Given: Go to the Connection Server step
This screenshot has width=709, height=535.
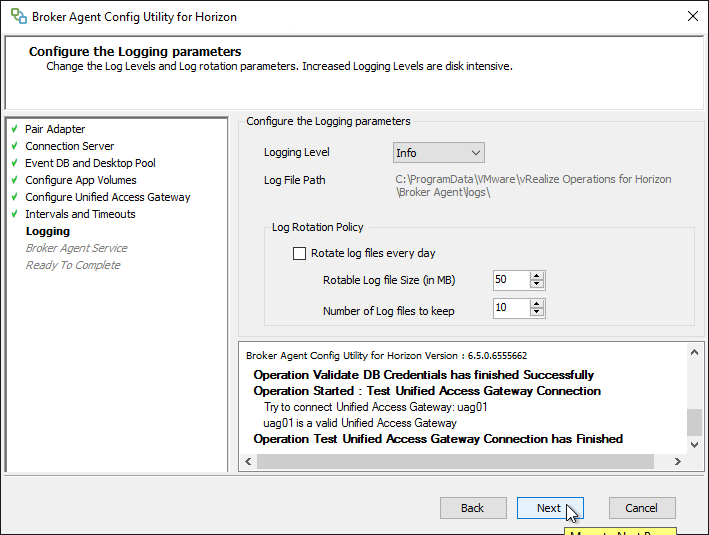Looking at the screenshot, I should pos(70,146).
